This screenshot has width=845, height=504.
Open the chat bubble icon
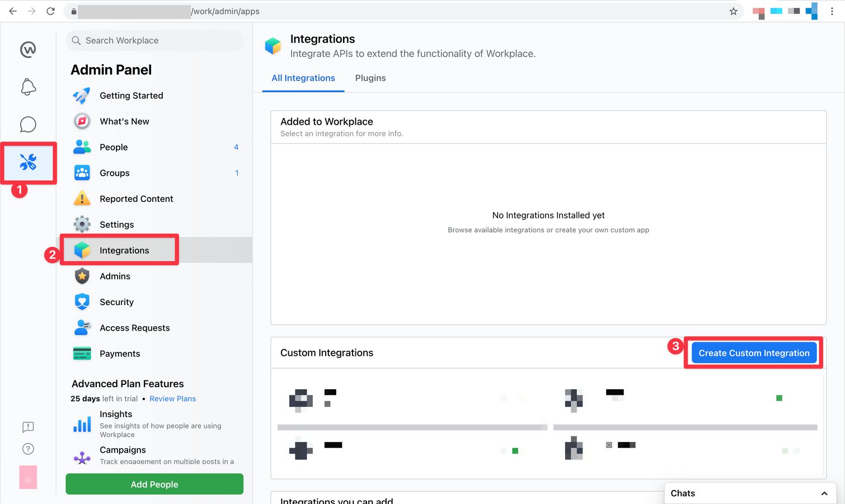click(x=28, y=125)
